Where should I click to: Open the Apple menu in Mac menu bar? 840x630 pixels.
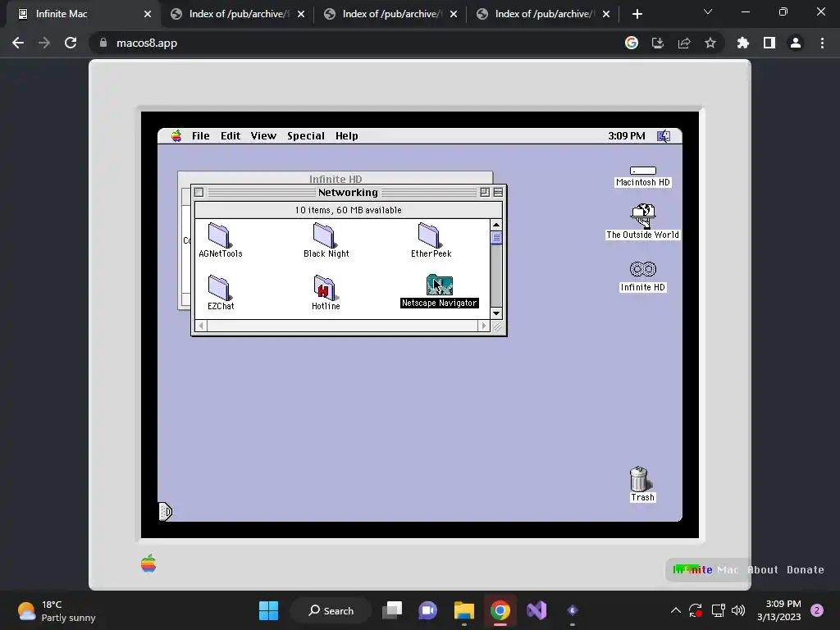pos(176,136)
